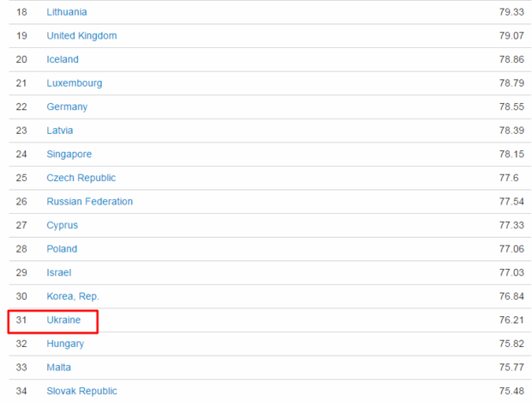Open the Russian Federation link
532x402 pixels.
(89, 202)
